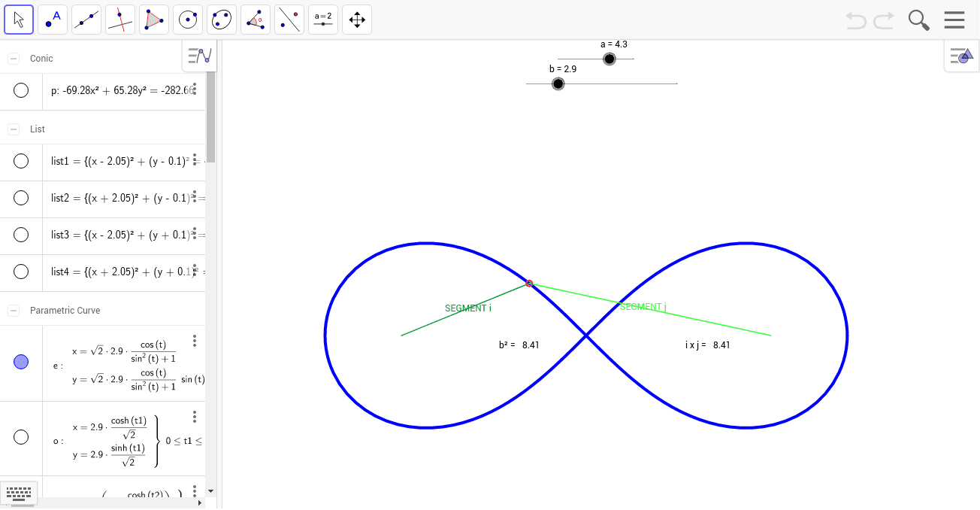
Task: Collapse the Parametric Curve group
Action: (x=14, y=311)
